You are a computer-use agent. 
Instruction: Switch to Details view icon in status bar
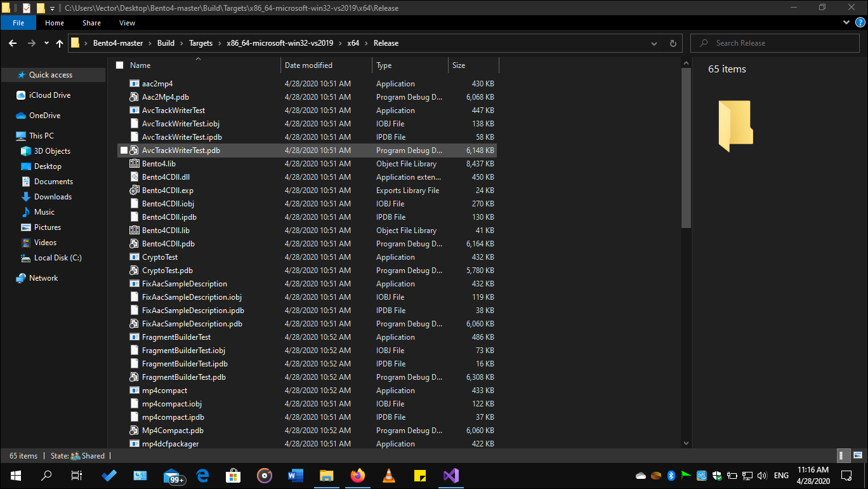[843, 455]
